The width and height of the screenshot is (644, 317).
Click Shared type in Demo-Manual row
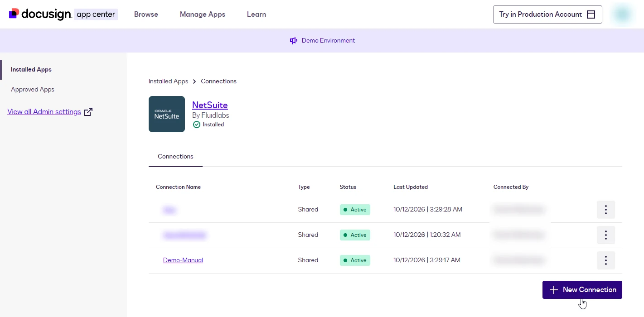click(x=308, y=260)
